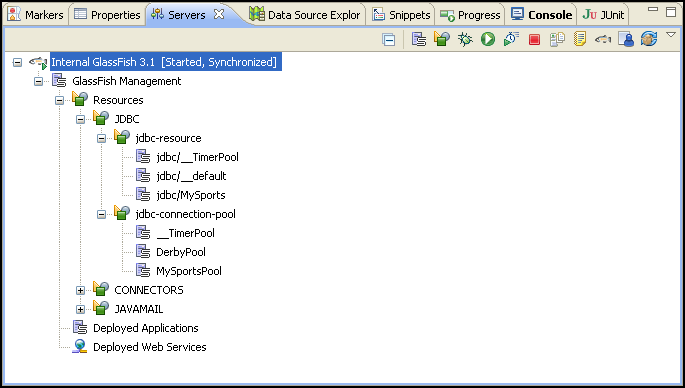Select MySportsPool connection pool
This screenshot has width=685, height=388.
(x=189, y=271)
